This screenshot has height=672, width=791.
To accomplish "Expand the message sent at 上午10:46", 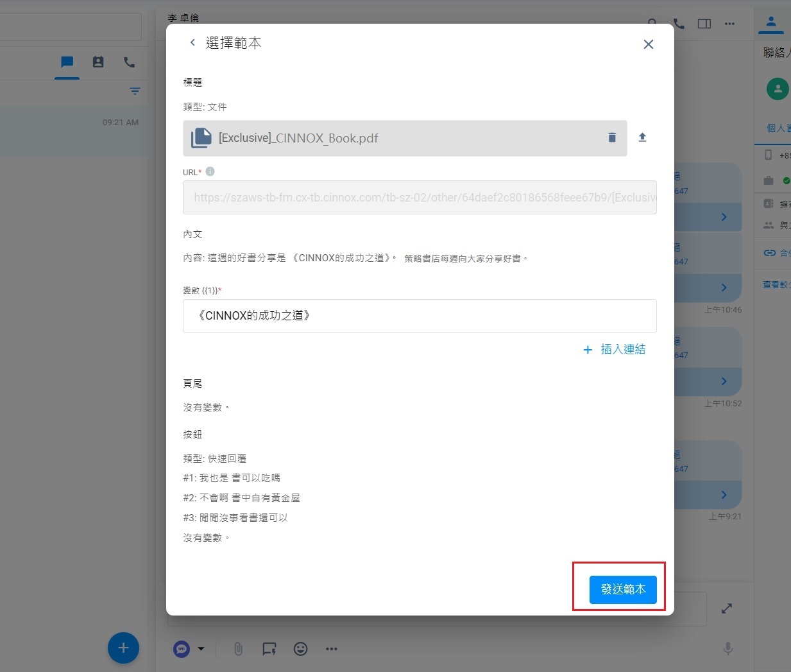I will pyautogui.click(x=724, y=288).
